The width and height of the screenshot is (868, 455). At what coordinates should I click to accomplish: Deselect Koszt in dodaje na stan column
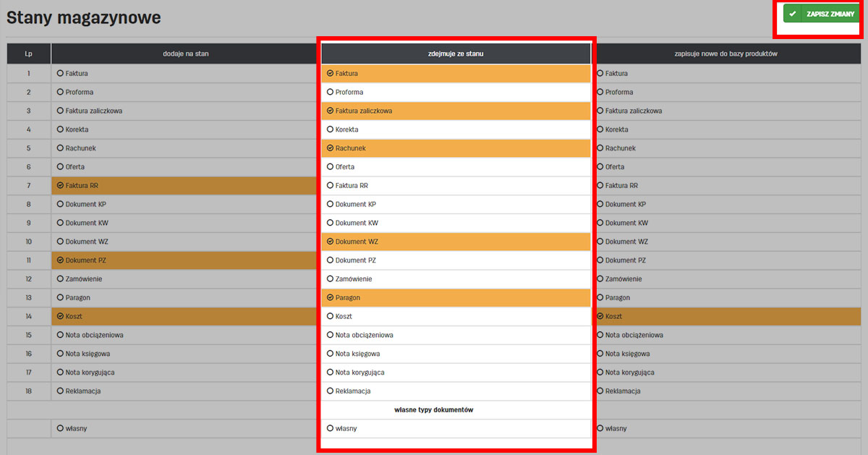point(60,316)
